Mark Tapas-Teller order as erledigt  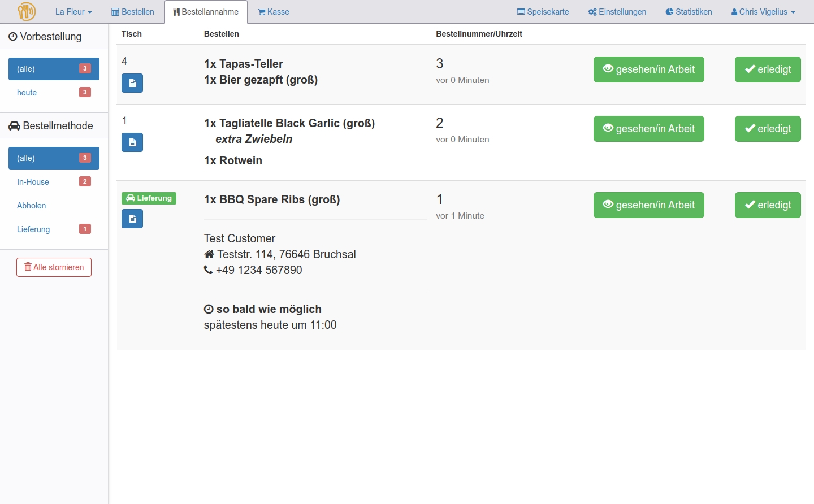(767, 69)
